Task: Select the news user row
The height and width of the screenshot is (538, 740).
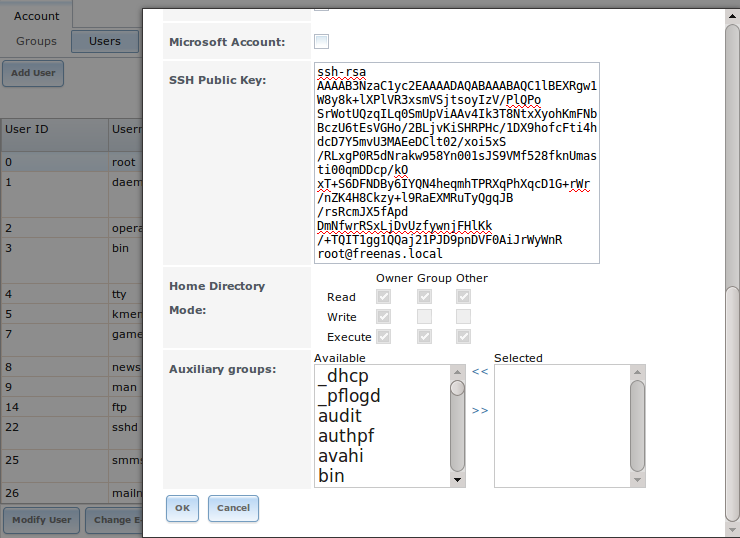Action: 71,367
